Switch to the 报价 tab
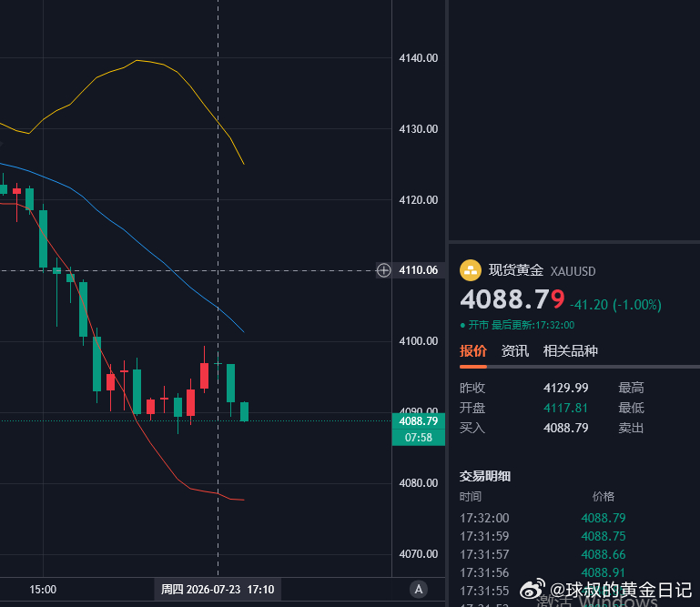Image resolution: width=700 pixels, height=607 pixels. (472, 350)
